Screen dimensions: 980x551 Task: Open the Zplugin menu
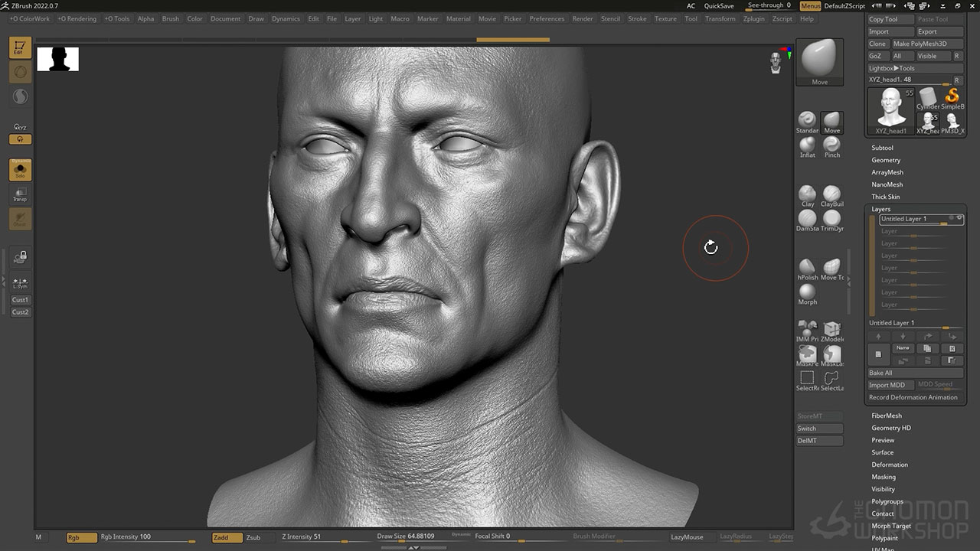[754, 18]
